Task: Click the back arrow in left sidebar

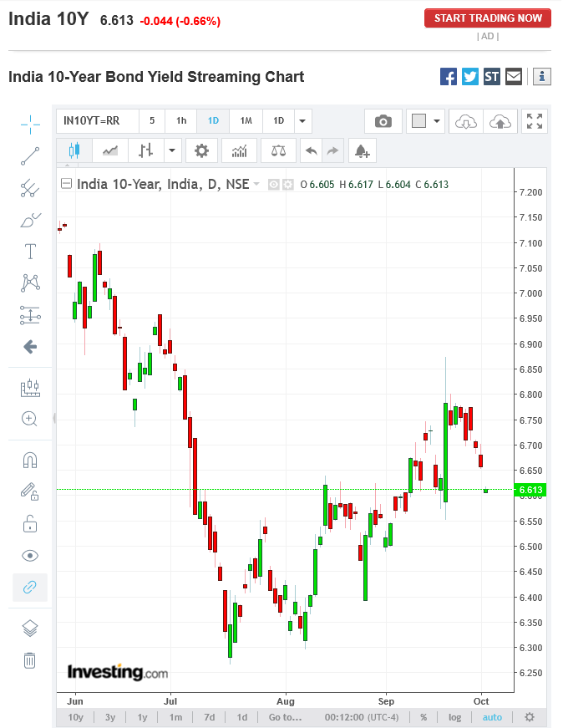Action: tap(30, 346)
